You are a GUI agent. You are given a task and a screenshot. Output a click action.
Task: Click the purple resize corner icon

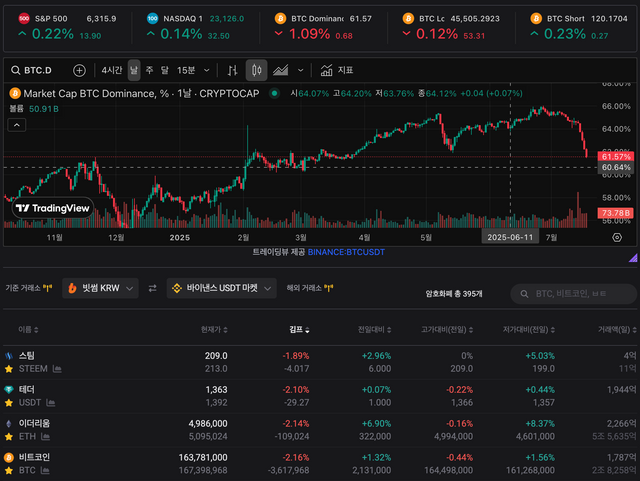[633, 258]
